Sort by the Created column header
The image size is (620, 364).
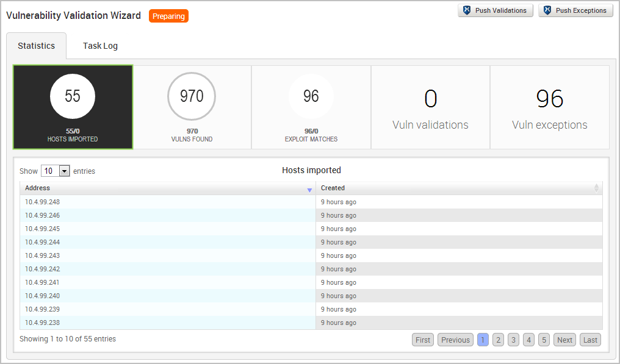click(459, 188)
